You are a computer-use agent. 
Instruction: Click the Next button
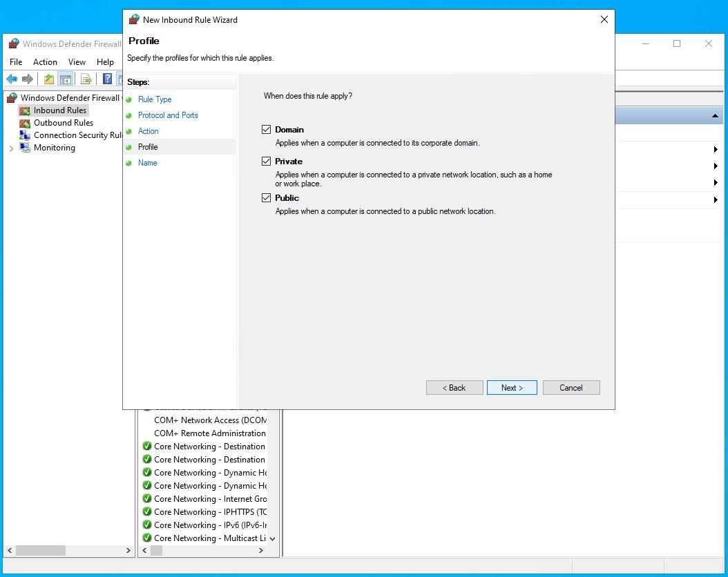512,388
